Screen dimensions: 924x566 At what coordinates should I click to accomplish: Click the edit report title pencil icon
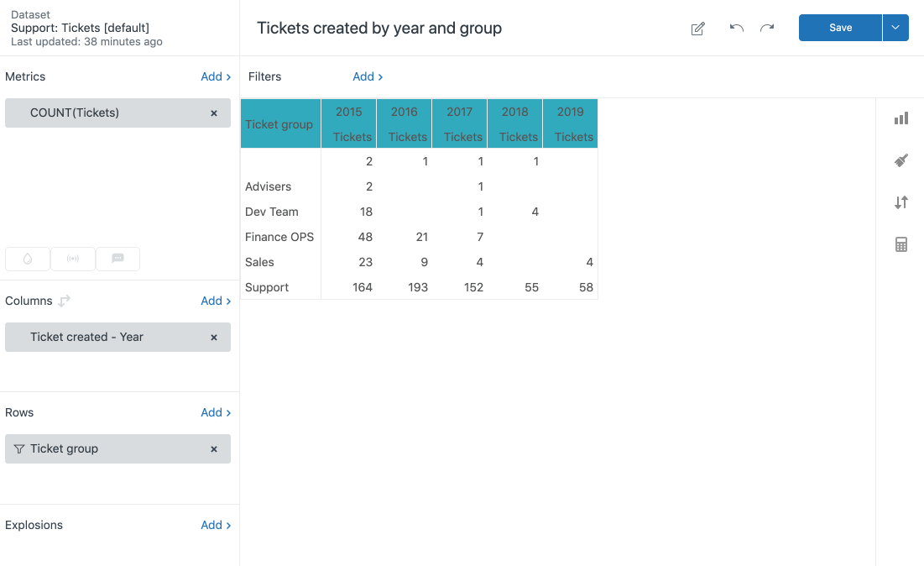tap(697, 29)
